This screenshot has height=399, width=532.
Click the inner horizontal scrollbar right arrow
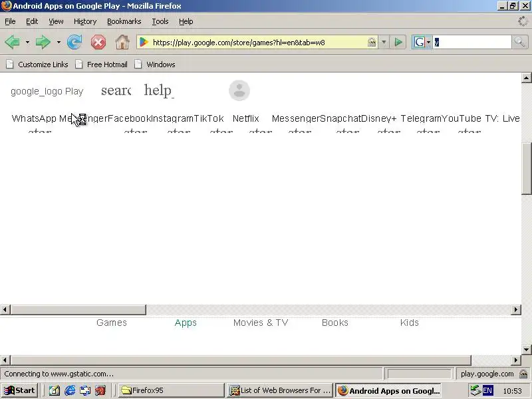(516, 309)
